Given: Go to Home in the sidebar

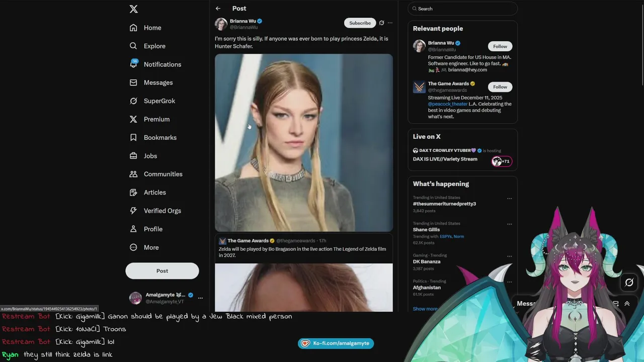Looking at the screenshot, I should pos(145,28).
